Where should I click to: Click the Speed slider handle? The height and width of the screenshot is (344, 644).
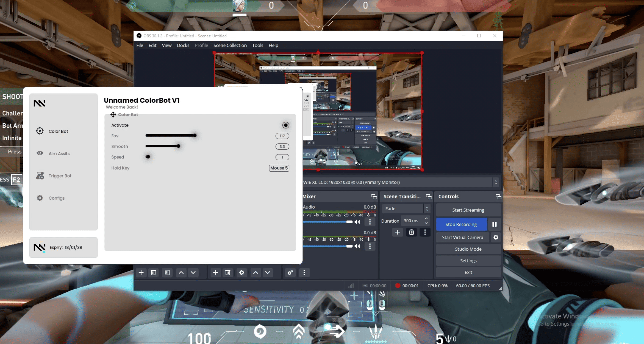click(148, 157)
